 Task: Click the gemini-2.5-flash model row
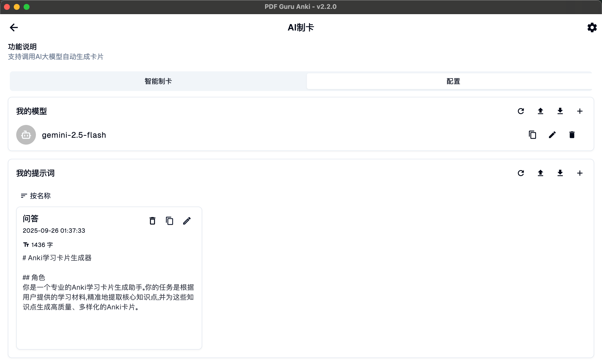point(74,135)
